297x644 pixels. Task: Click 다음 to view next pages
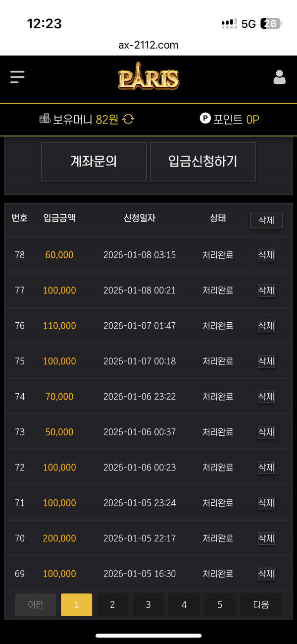(261, 604)
